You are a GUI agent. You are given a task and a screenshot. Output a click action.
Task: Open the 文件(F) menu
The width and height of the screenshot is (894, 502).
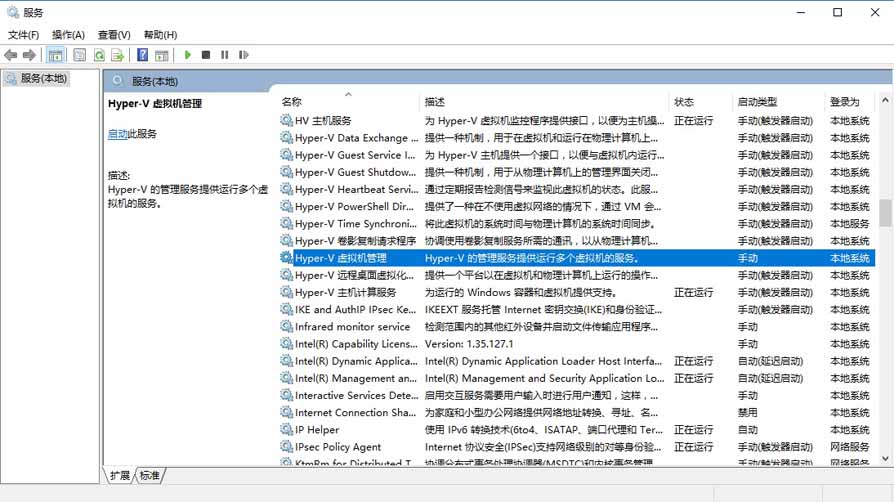tap(23, 34)
